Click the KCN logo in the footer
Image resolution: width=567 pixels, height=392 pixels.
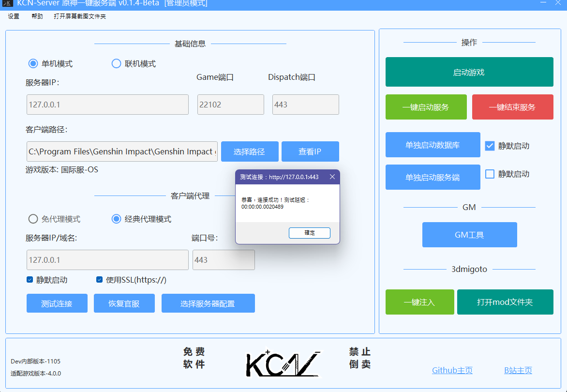click(x=282, y=363)
